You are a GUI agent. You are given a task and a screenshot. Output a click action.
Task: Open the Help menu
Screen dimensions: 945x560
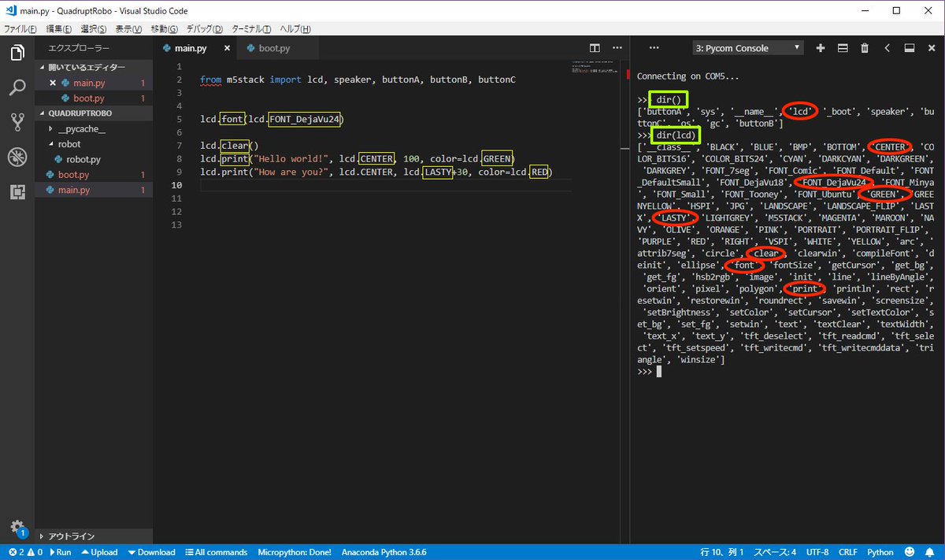[295, 29]
